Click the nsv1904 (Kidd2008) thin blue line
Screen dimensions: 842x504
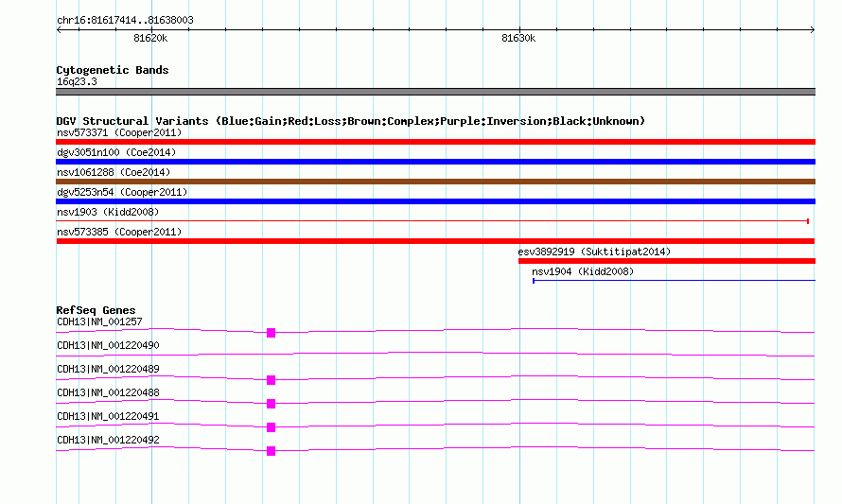(674, 281)
